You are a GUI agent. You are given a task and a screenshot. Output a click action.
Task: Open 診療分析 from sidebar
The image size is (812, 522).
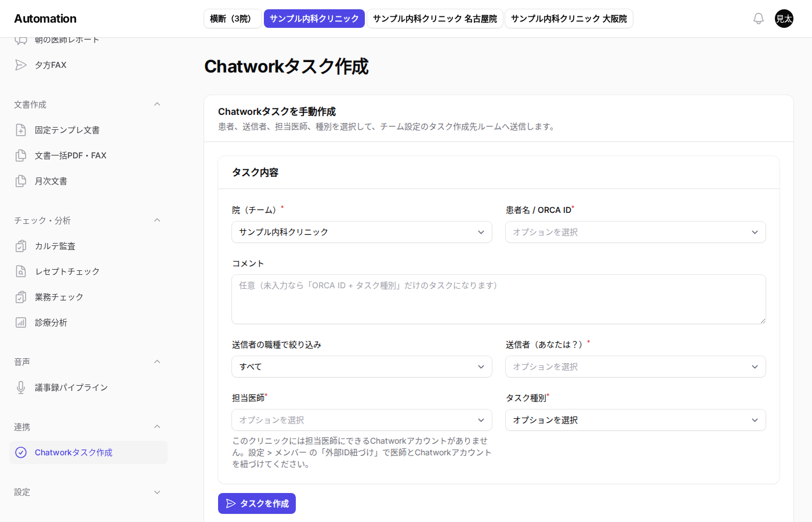[88, 322]
